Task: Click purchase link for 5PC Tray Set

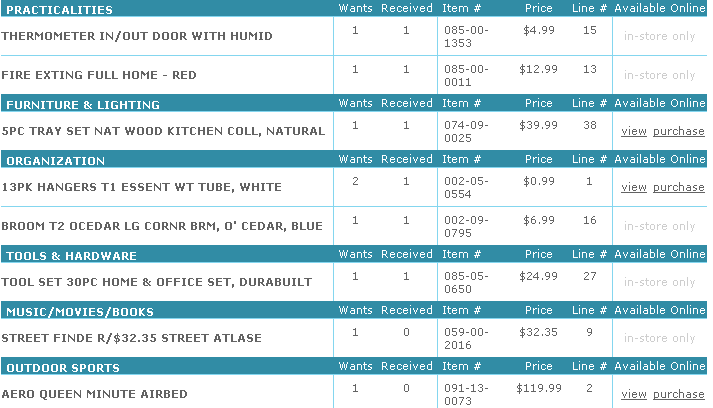Action: (x=678, y=131)
